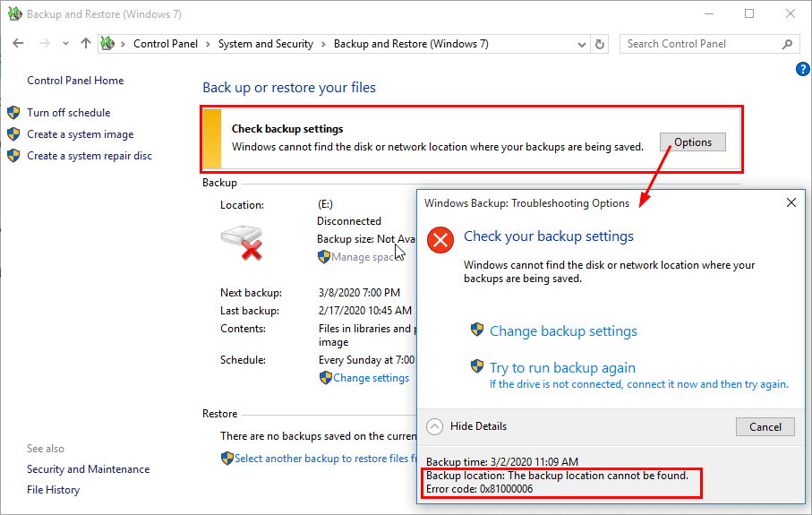Screen dimensions: 812x515
Task: Expand chevron after System and Security breadcrumb
Action: (x=323, y=45)
